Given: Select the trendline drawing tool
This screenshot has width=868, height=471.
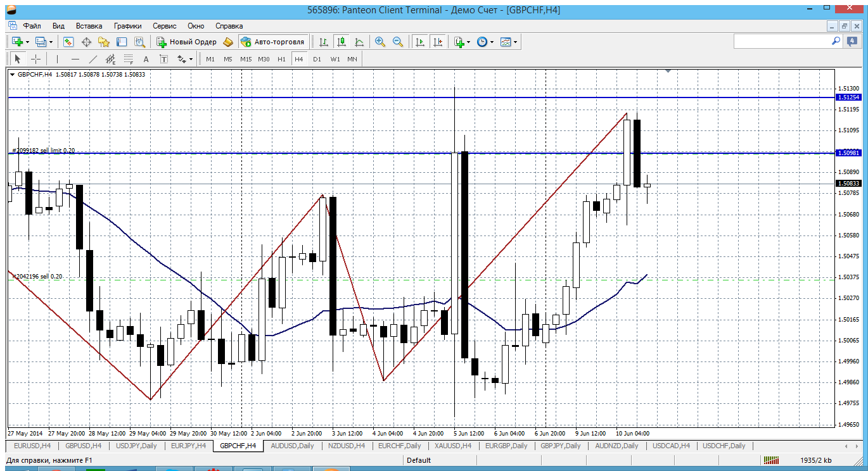Looking at the screenshot, I should click(93, 59).
